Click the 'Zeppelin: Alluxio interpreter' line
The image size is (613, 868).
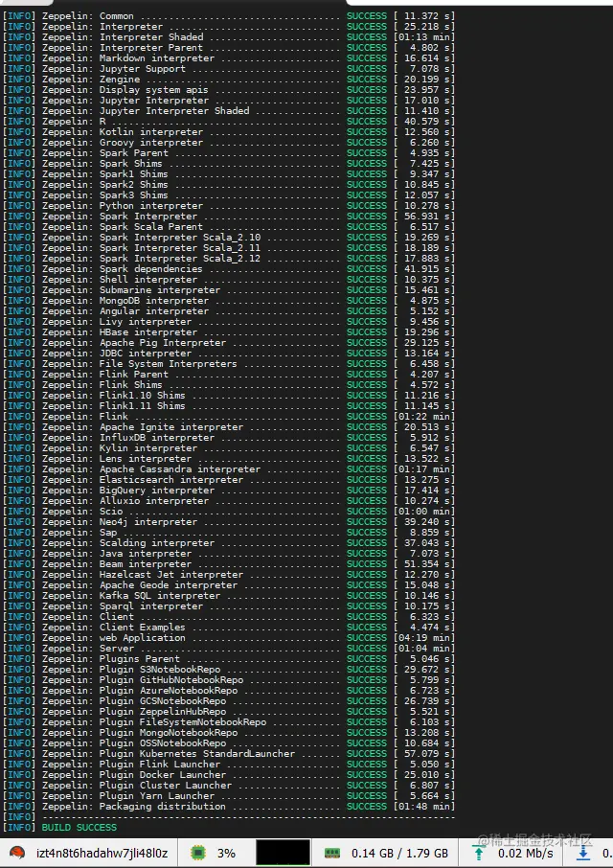pos(229,500)
